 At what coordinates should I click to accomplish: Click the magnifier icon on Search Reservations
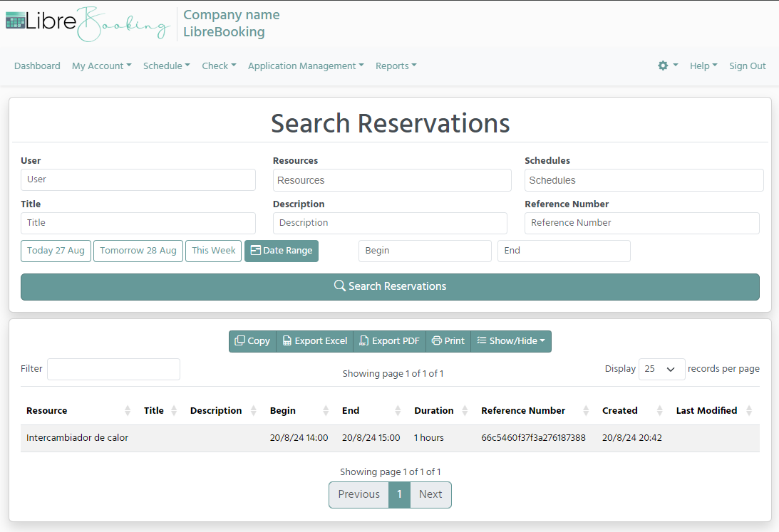[339, 286]
